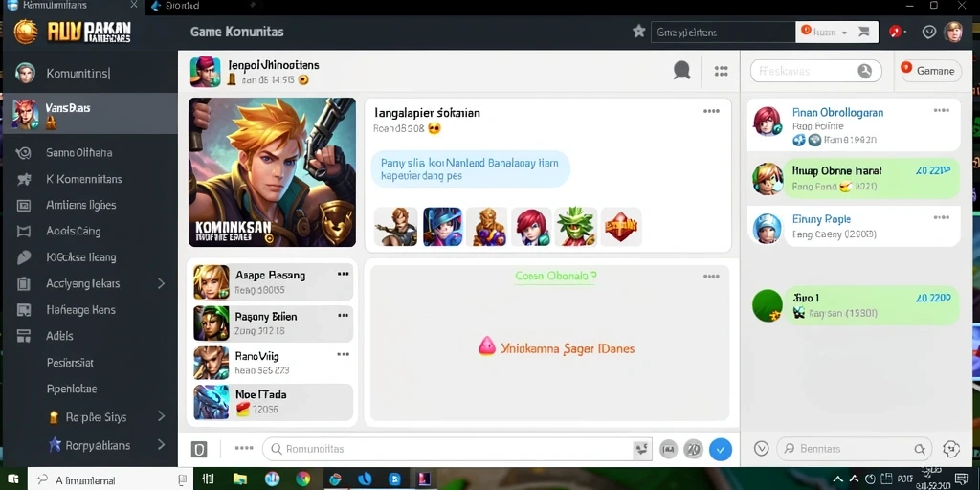This screenshot has width=980, height=490.
Task: Select Pesiersiat in the sidebar
Action: (x=70, y=363)
